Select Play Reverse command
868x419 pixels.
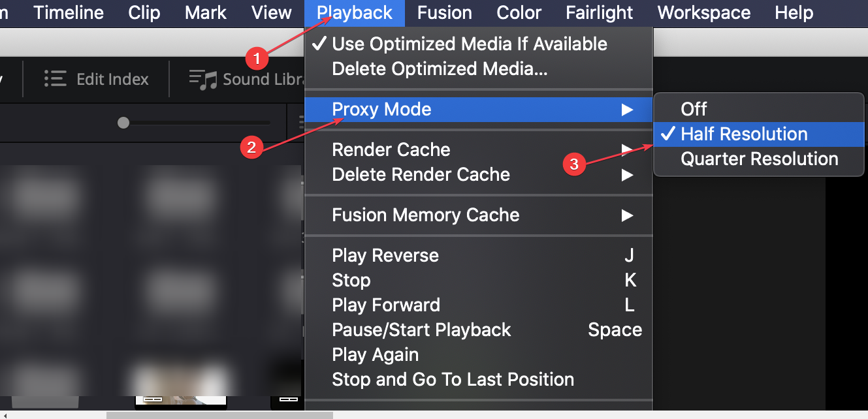[x=385, y=255]
